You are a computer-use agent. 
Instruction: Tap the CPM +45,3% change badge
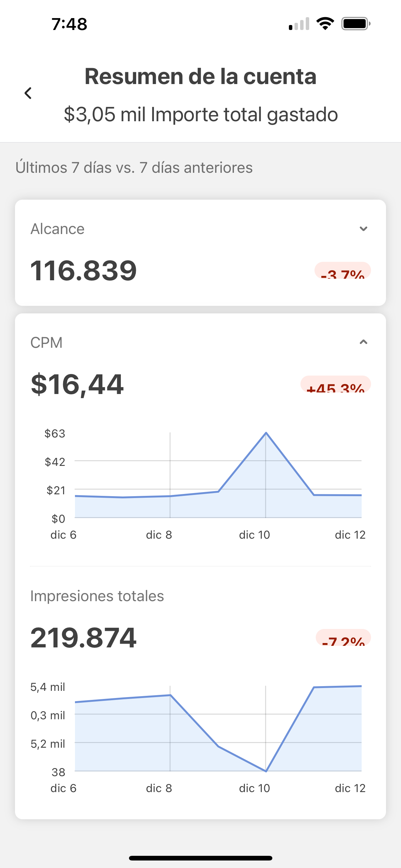point(335,384)
